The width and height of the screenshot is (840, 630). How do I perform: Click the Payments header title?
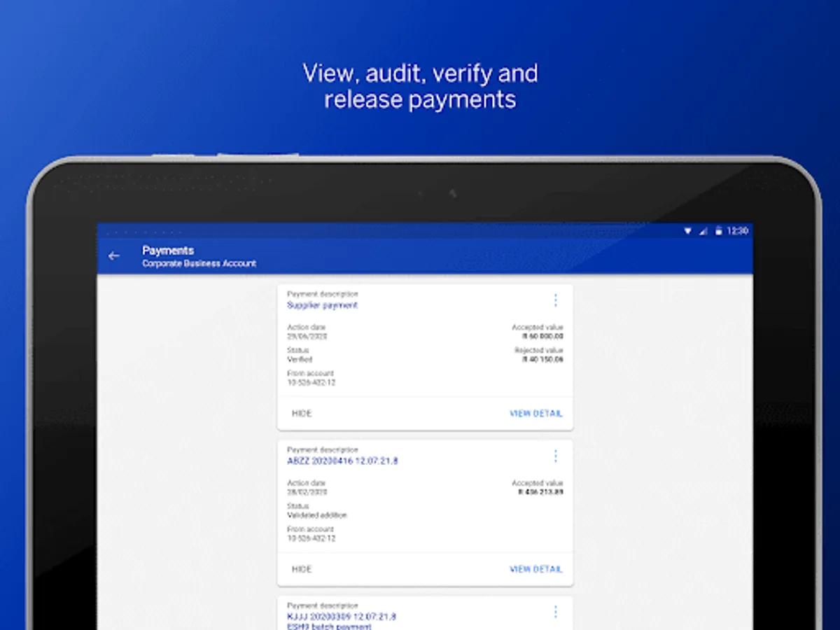click(168, 251)
